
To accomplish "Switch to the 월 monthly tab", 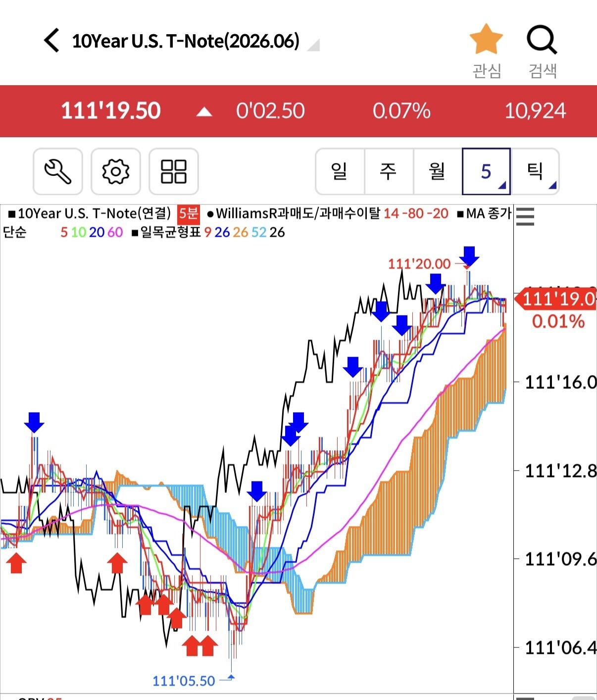I will pyautogui.click(x=438, y=171).
